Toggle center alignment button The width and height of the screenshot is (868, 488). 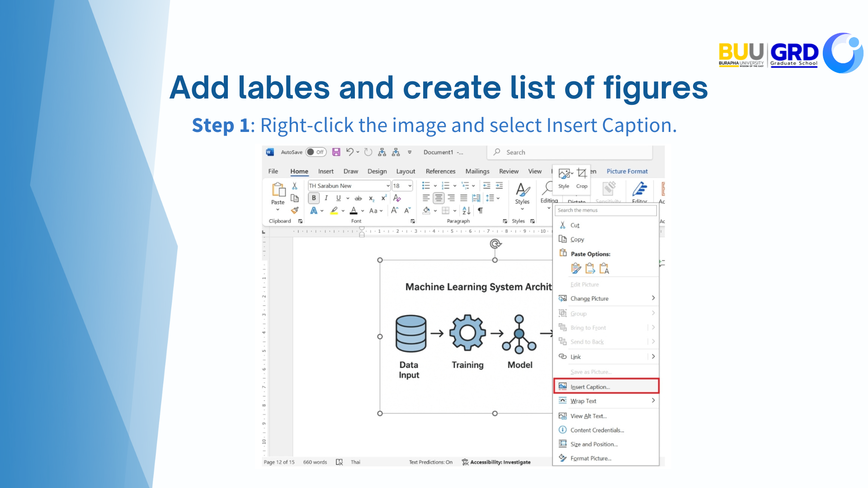tap(439, 198)
